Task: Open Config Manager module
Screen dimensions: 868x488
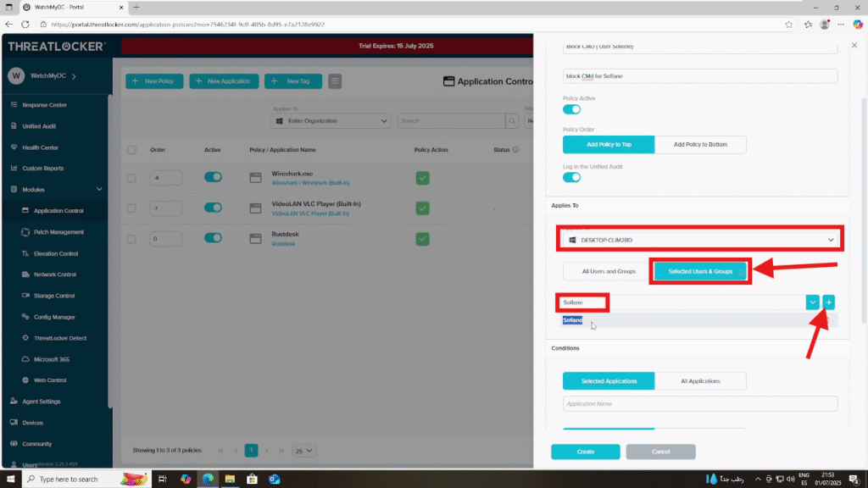Action: coord(54,317)
